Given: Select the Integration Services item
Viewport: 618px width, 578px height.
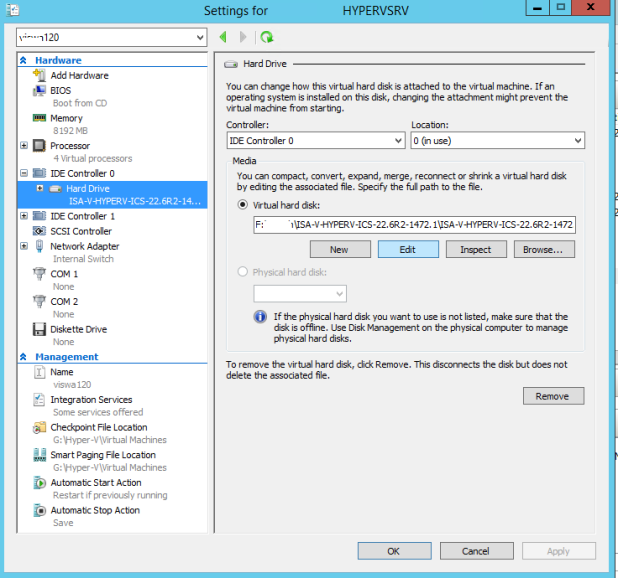Looking at the screenshot, I should [91, 400].
